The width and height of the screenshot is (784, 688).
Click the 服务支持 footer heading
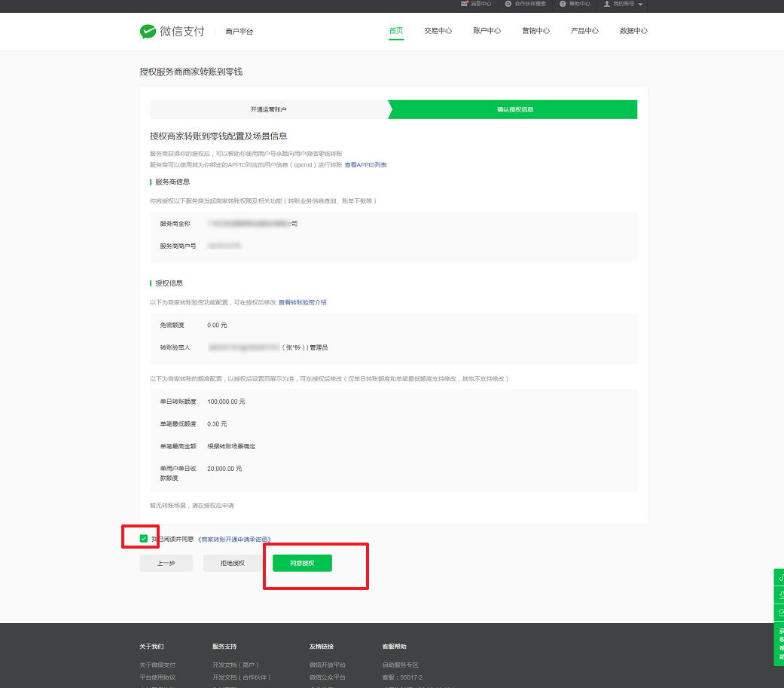tap(224, 647)
